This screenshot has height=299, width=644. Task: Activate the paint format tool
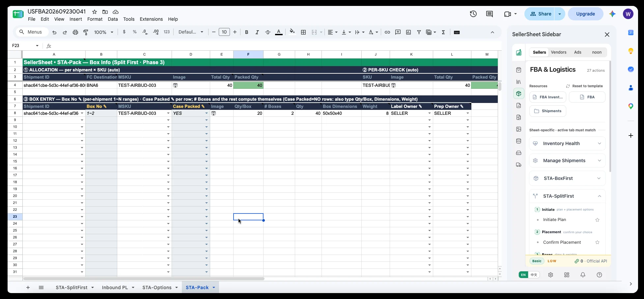tap(86, 32)
